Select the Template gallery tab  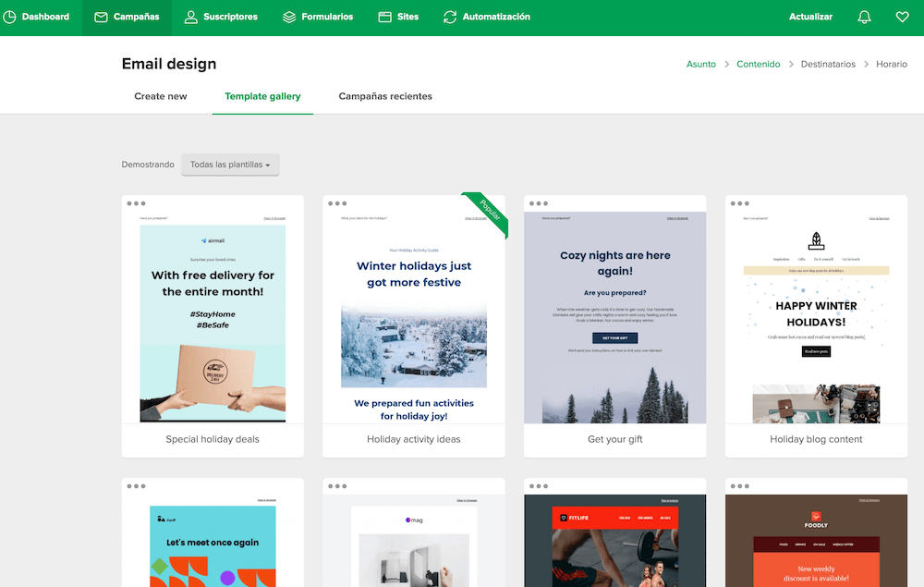click(x=262, y=96)
